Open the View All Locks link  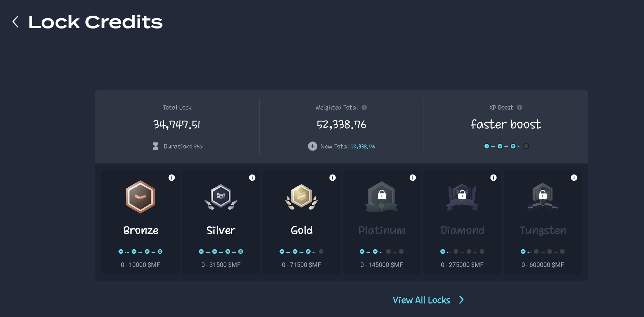click(x=421, y=300)
